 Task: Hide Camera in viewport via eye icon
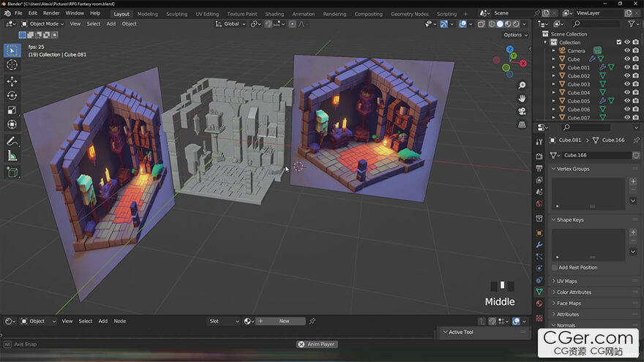pyautogui.click(x=626, y=50)
